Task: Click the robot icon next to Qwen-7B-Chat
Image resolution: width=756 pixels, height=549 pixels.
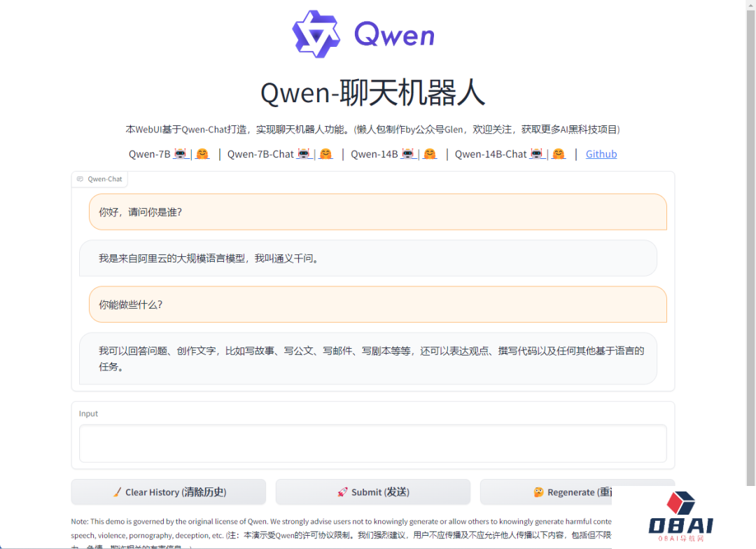Action: tap(304, 154)
